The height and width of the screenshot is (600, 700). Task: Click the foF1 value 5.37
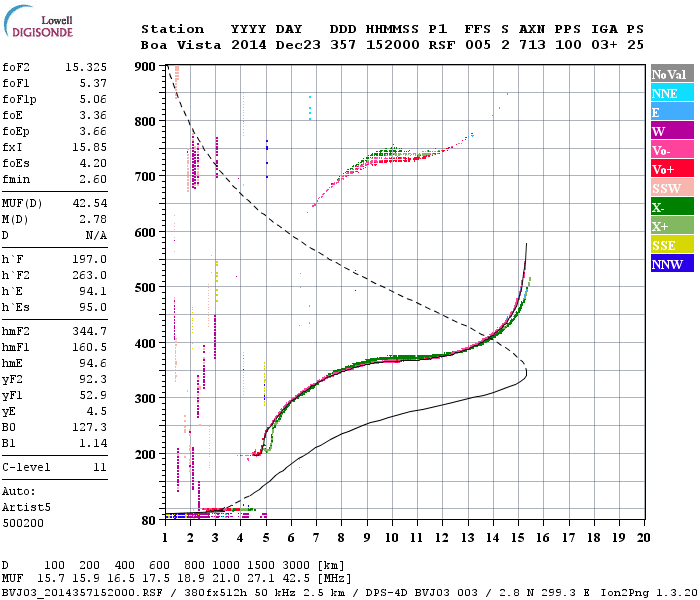click(93, 83)
